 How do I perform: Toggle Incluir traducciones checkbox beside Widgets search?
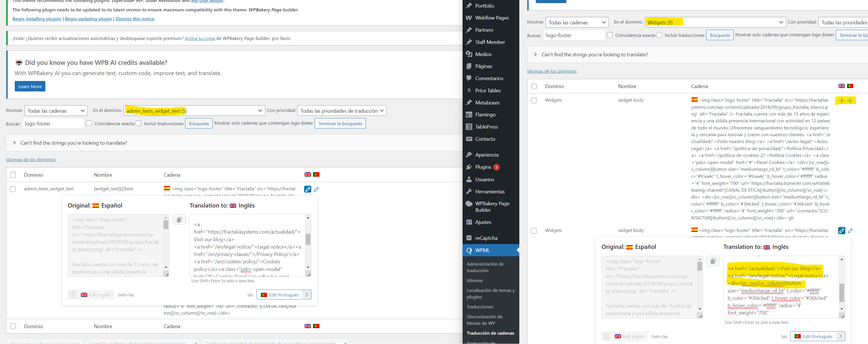(659, 35)
